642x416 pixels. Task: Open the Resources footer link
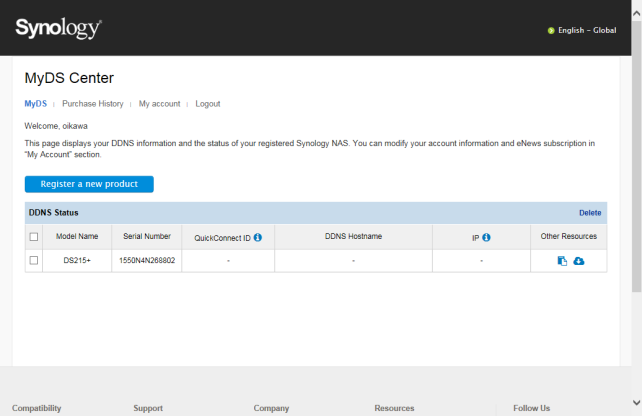click(394, 408)
